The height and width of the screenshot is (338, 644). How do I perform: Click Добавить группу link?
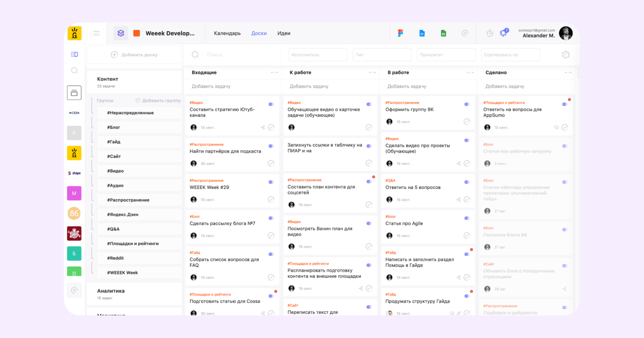pos(158,100)
